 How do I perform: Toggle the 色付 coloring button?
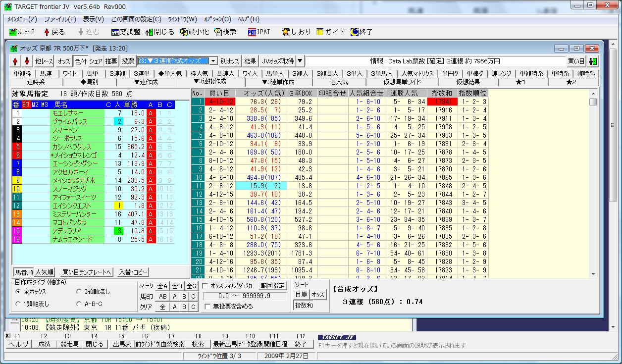click(x=81, y=61)
